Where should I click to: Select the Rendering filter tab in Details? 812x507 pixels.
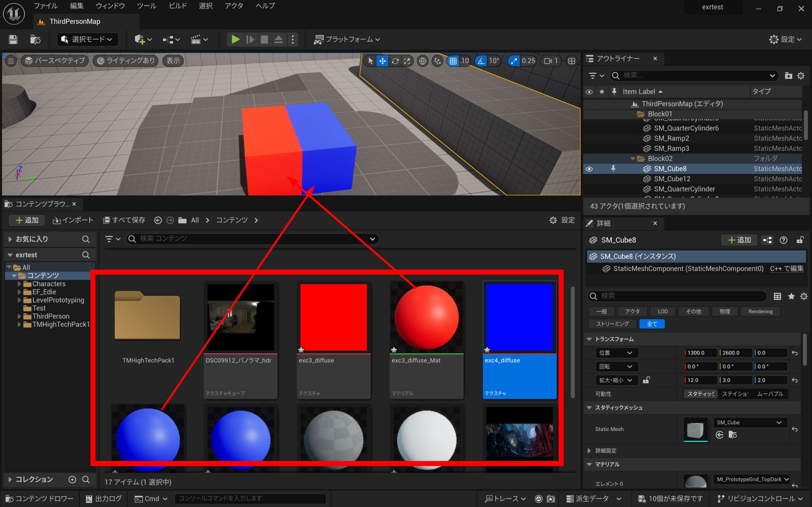(x=760, y=311)
